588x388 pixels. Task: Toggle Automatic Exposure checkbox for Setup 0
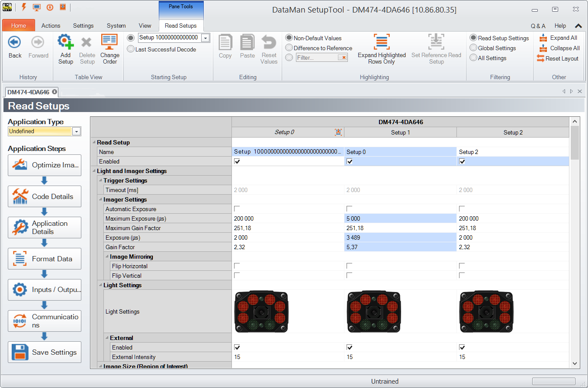(x=237, y=209)
